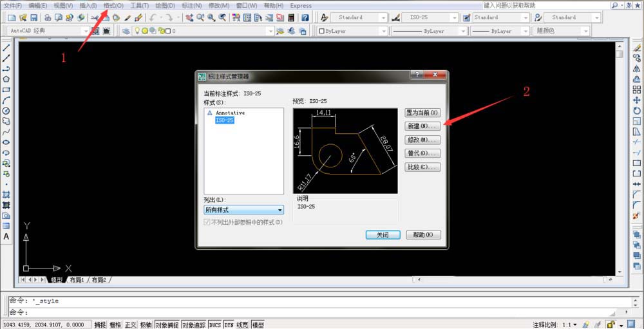Select the Polygon tool in Draw toolbar
644x329 pixels.
(6, 79)
